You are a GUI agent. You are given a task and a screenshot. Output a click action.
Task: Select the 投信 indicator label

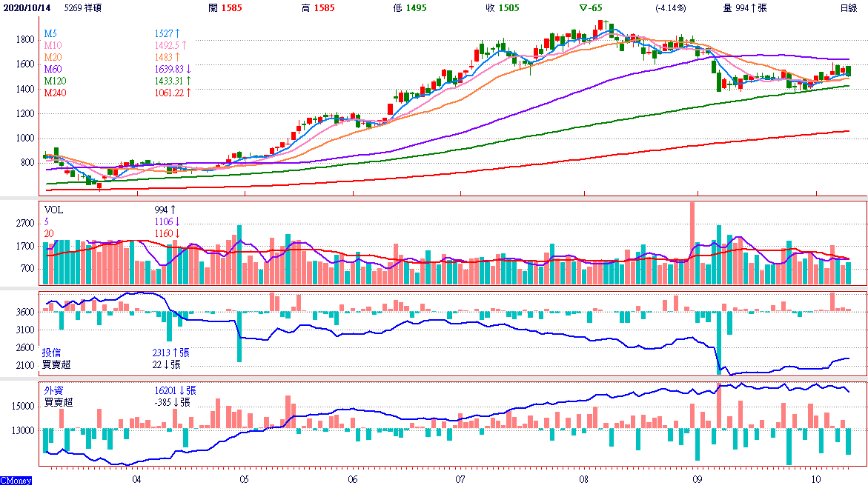(x=53, y=353)
